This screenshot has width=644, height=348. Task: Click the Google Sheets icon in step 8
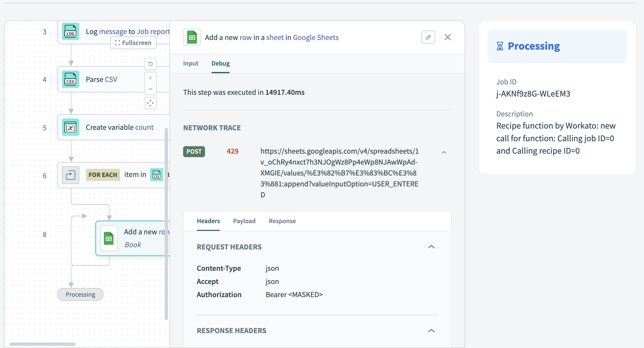click(109, 238)
